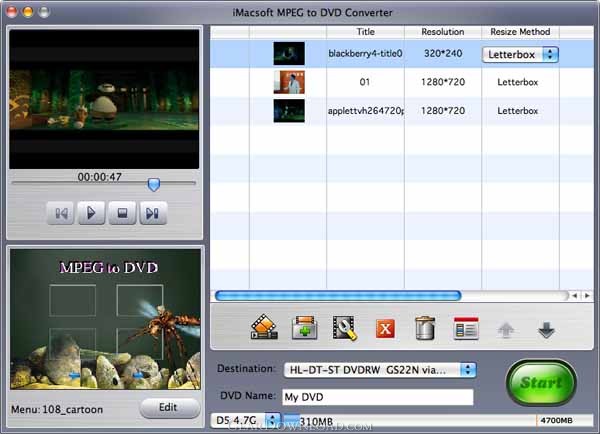600x434 pixels.
Task: Play the video preview
Action: tap(91, 213)
